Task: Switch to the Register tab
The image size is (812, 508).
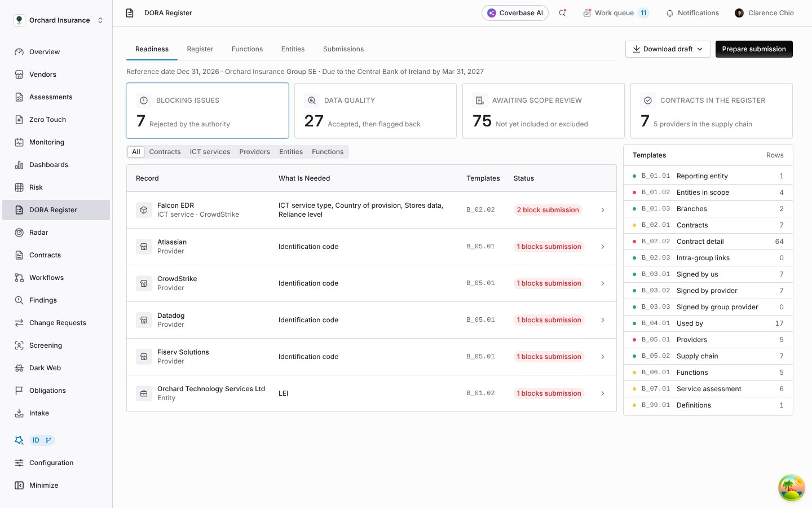Action: [x=200, y=49]
